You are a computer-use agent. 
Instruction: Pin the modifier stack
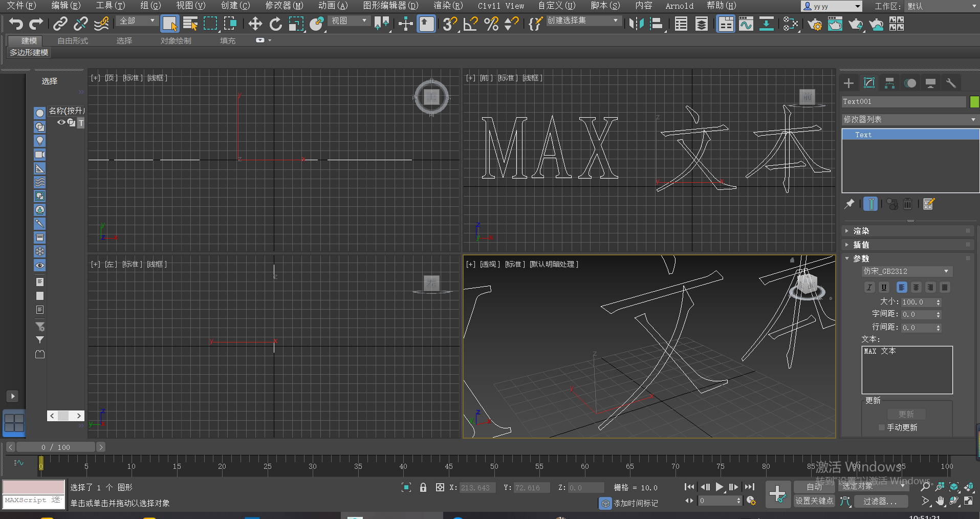click(x=849, y=204)
